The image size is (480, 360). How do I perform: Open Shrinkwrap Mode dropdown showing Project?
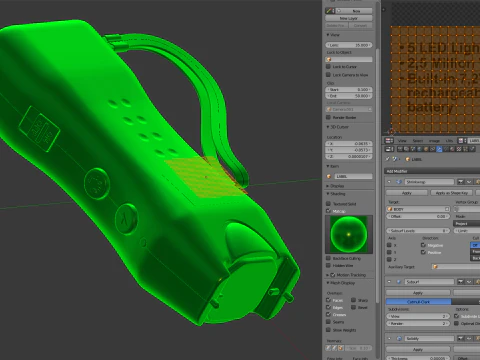[x=467, y=224]
